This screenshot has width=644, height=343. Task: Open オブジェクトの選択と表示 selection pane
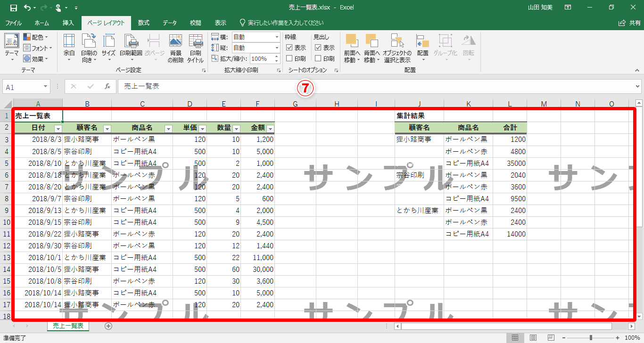[x=397, y=47]
